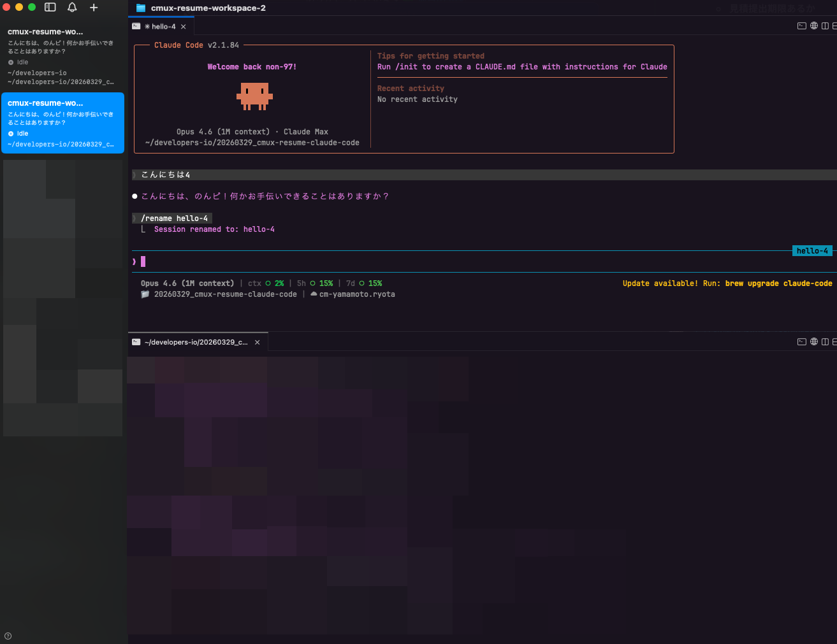Click the git branch icon in the status bar
The width and height of the screenshot is (837, 644).
[x=145, y=294]
